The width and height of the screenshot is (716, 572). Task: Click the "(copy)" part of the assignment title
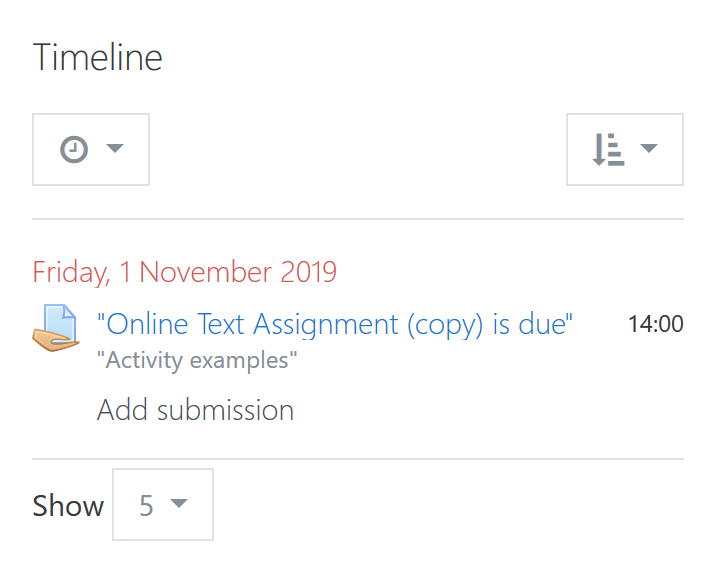pos(445,325)
